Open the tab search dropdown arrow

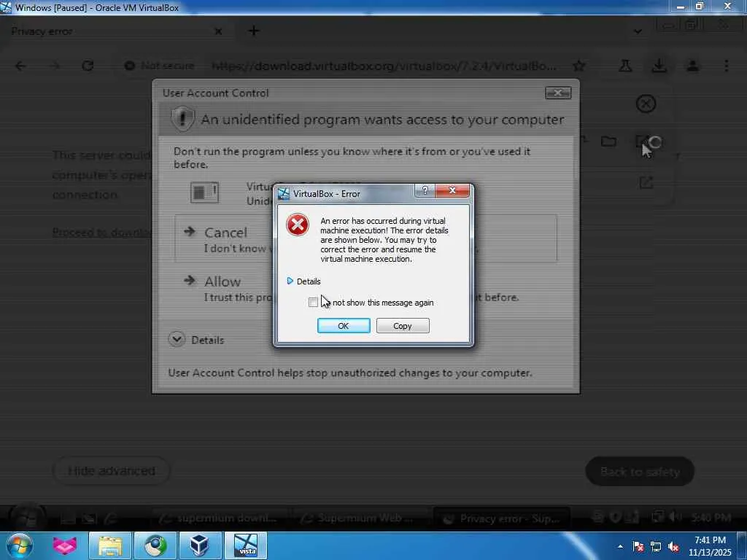pos(638,31)
